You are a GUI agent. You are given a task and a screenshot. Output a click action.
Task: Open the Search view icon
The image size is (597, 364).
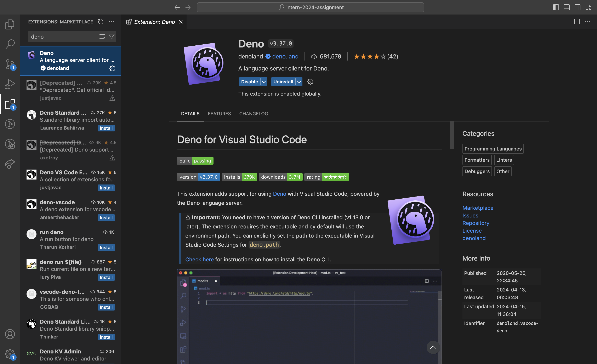pyautogui.click(x=10, y=44)
